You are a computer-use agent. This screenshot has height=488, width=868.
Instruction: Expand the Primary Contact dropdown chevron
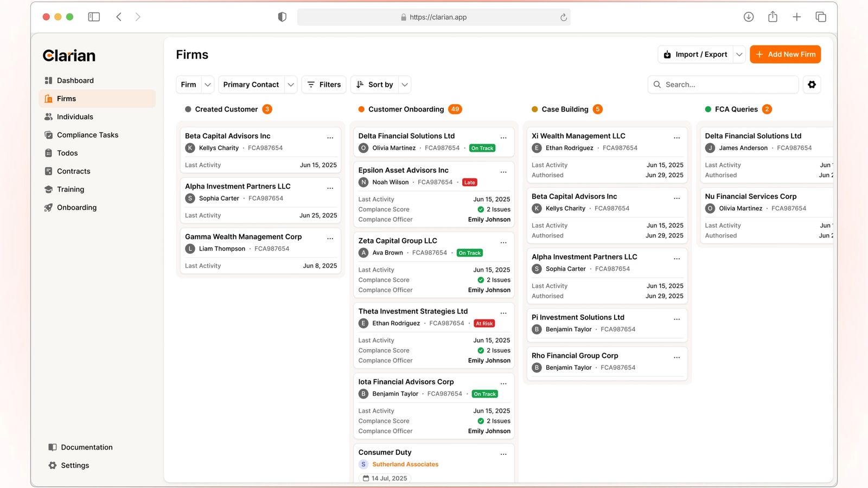pos(291,85)
